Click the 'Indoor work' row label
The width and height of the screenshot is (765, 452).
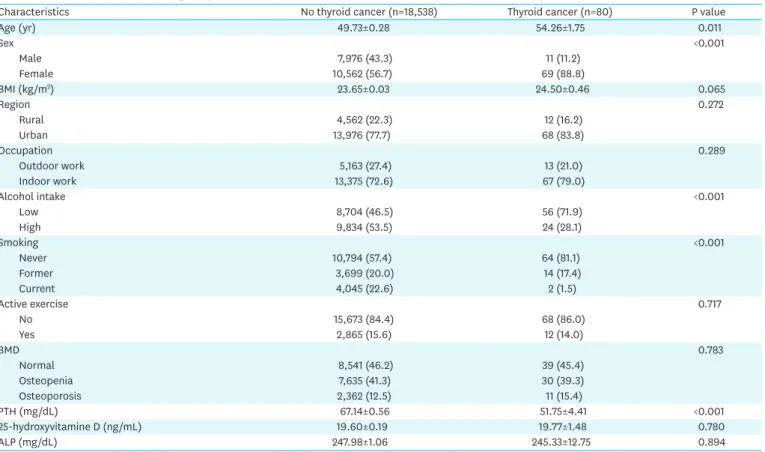[48, 181]
